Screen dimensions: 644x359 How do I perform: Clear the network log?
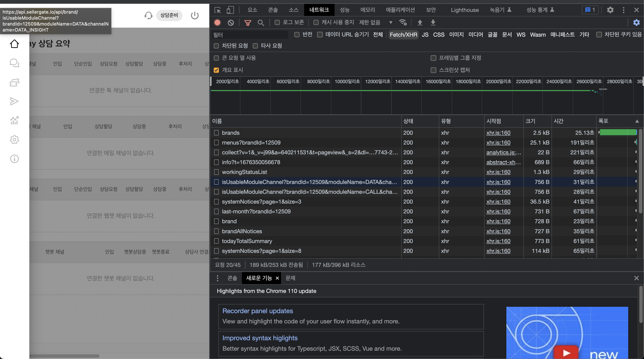[x=231, y=23]
